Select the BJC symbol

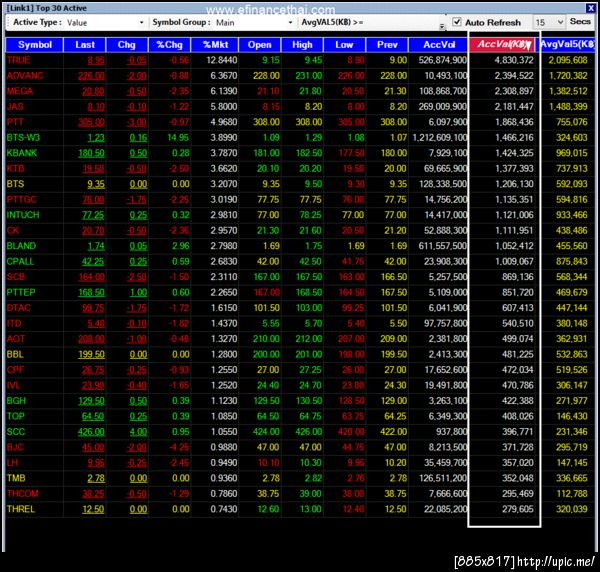15,447
